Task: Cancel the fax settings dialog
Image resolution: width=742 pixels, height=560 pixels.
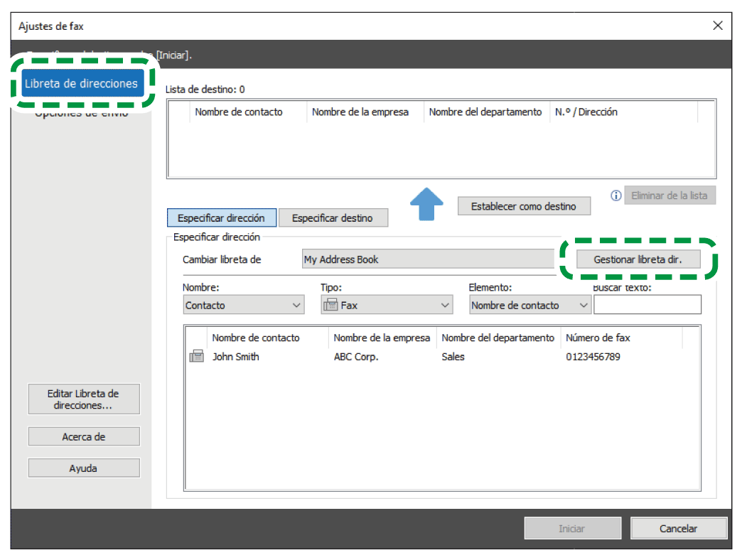Action: 678,529
